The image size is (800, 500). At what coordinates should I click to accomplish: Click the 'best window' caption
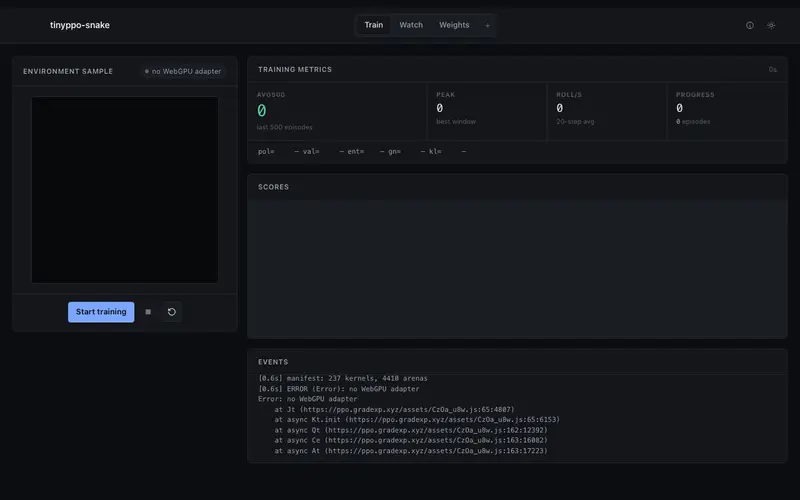(456, 121)
